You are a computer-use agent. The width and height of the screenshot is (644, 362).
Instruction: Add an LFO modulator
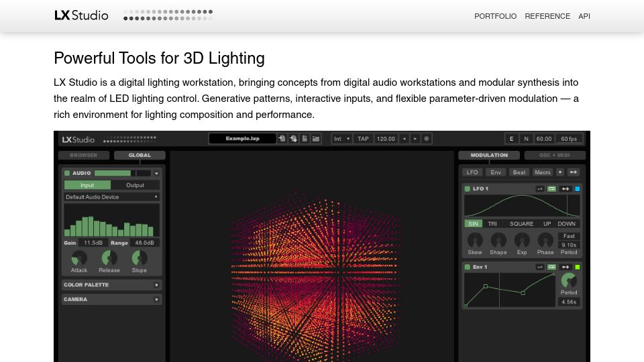click(x=472, y=172)
